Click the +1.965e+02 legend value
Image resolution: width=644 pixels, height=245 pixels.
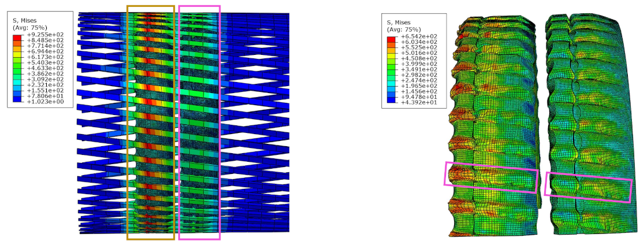(x=418, y=86)
